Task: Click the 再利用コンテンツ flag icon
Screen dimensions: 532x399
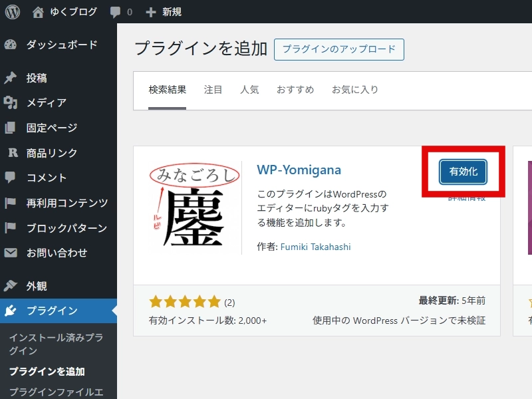Action: click(x=10, y=203)
